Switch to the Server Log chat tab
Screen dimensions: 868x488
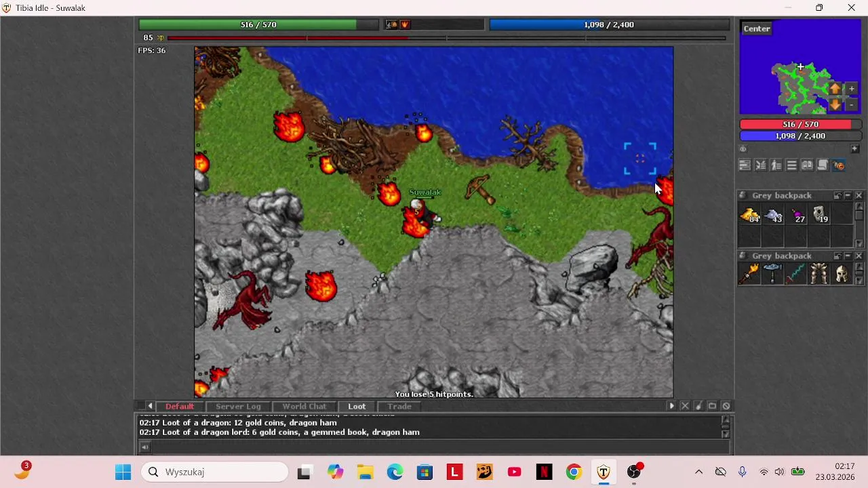click(x=238, y=406)
